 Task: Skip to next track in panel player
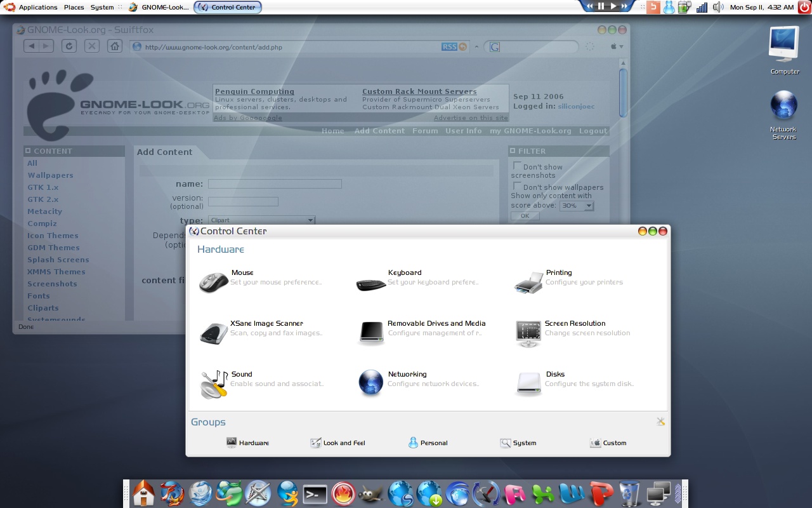click(x=624, y=6)
